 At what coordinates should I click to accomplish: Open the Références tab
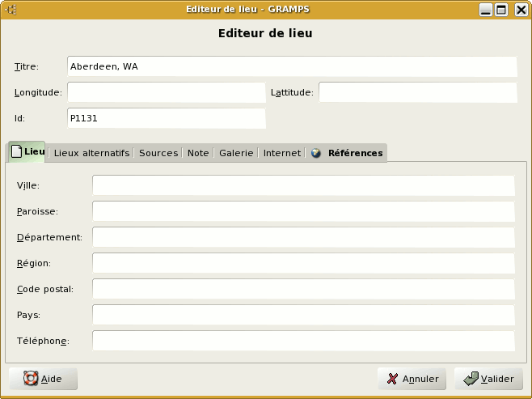pyautogui.click(x=347, y=153)
